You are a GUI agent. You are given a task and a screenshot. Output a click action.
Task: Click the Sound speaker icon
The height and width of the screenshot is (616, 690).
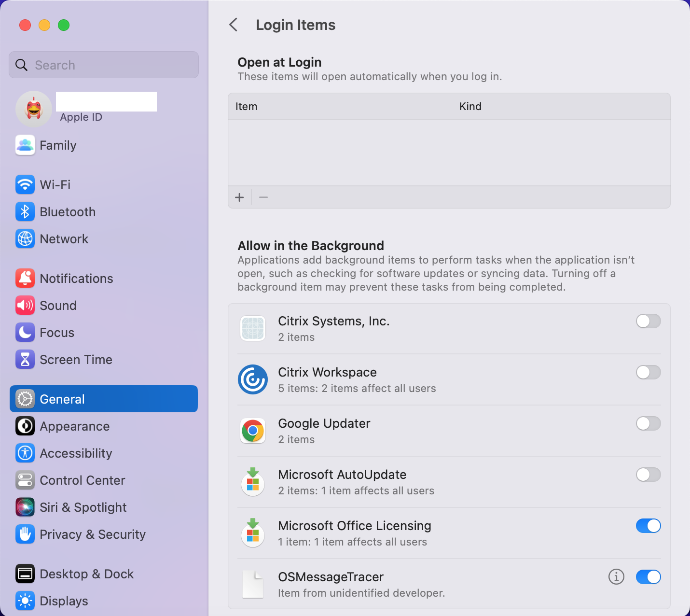coord(25,305)
